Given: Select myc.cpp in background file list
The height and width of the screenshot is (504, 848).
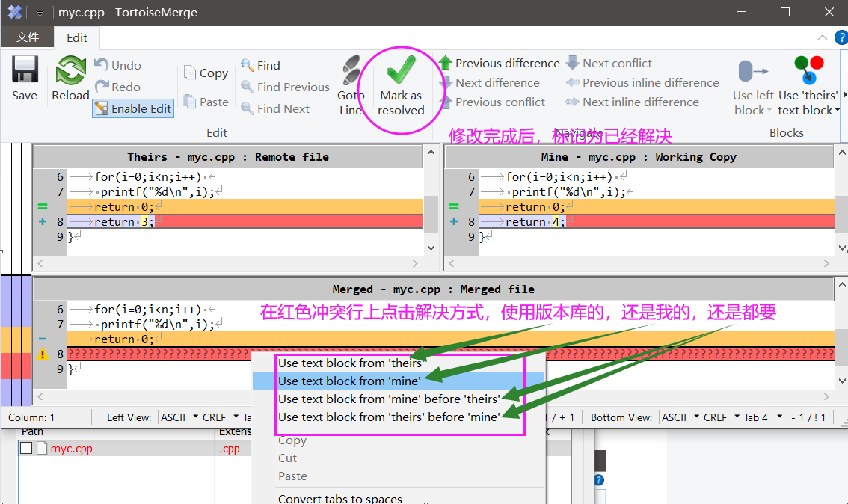Looking at the screenshot, I should click(71, 449).
